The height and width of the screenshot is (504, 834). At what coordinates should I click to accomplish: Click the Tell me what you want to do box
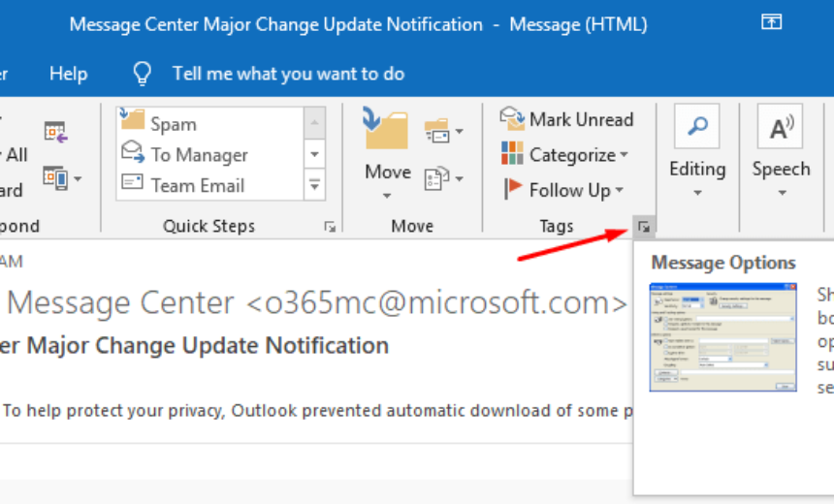[x=288, y=74]
